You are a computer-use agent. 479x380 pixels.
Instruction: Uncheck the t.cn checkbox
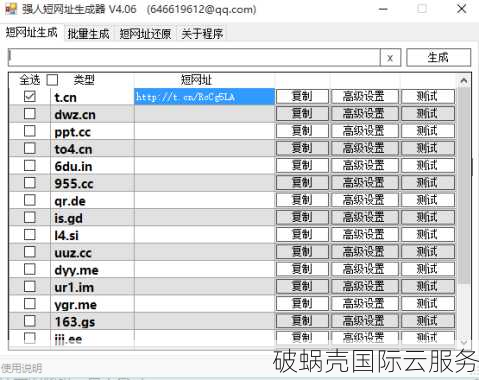coord(30,97)
